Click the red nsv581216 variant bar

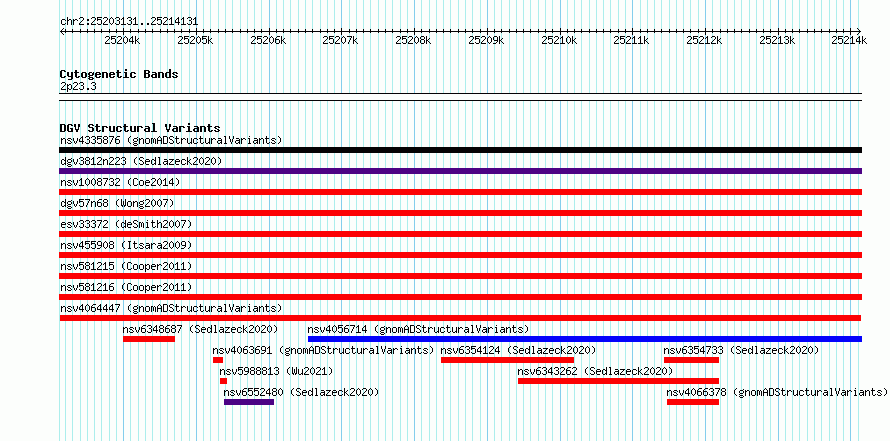461,297
